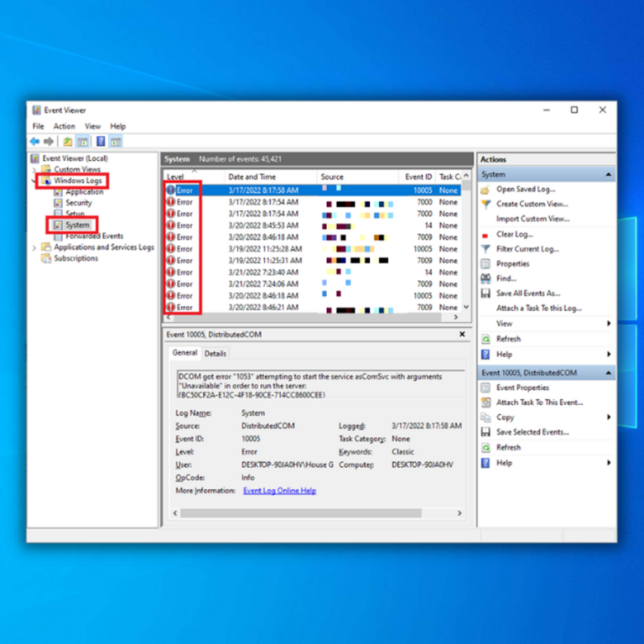Click the Security log icon in tree
This screenshot has width=644, height=644.
tap(59, 203)
